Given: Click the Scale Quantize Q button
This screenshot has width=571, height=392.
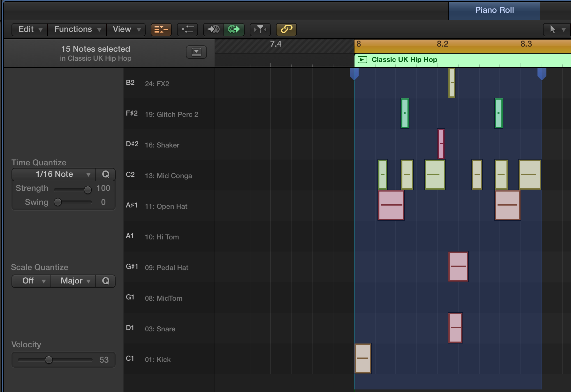Looking at the screenshot, I should 105,281.
